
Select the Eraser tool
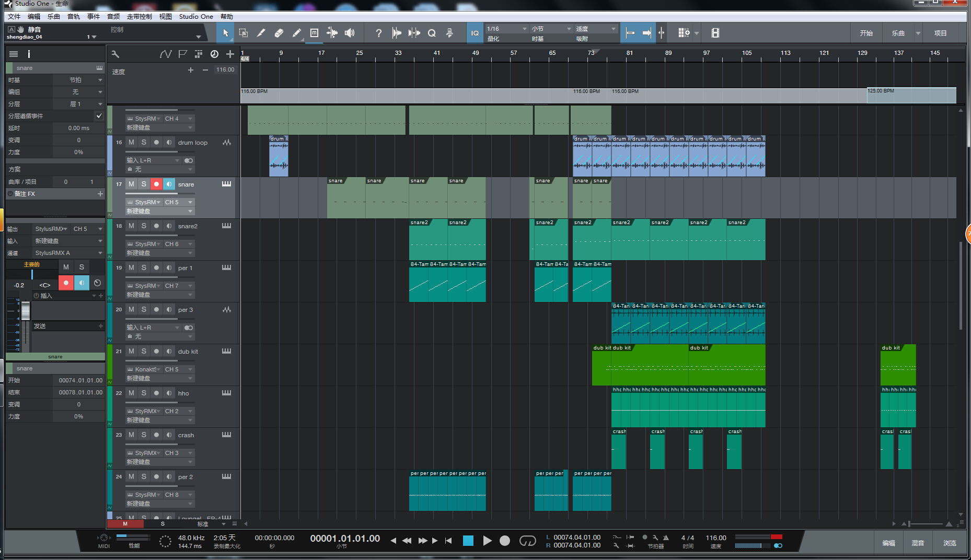click(x=279, y=33)
